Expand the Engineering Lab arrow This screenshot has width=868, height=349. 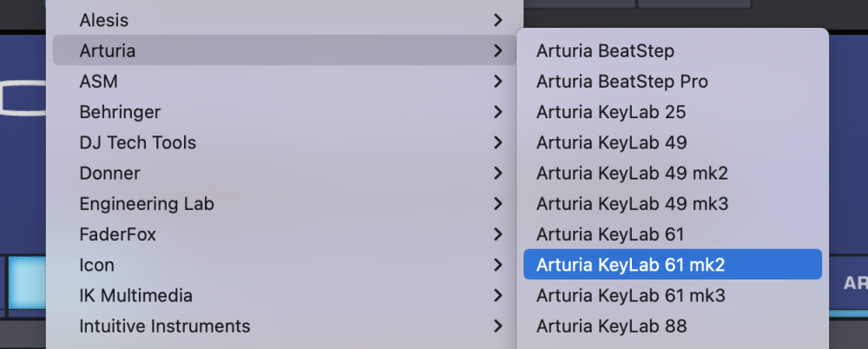[x=497, y=204]
